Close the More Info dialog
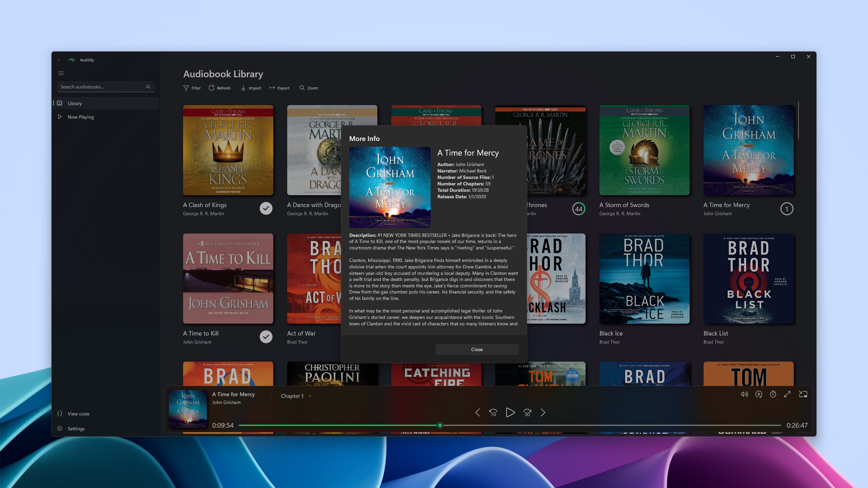Screen dimensions: 868x488 coord(477,349)
